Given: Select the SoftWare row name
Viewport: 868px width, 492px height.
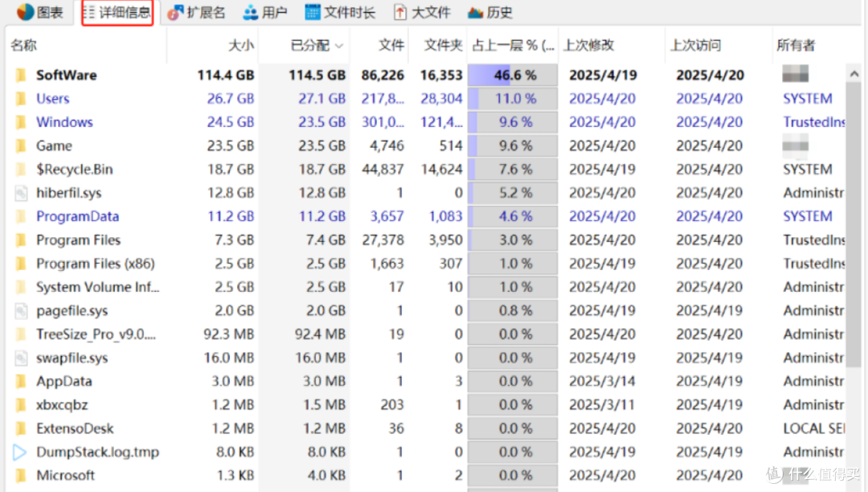Looking at the screenshot, I should click(67, 76).
